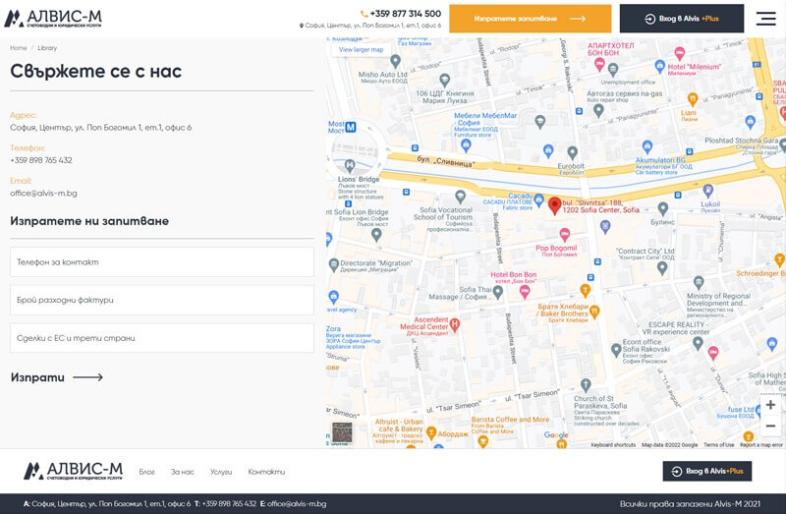Viewport: 786px width, 514px height.
Task: Click the header Вход в Alvis +Plus button
Action: pyautogui.click(x=682, y=19)
